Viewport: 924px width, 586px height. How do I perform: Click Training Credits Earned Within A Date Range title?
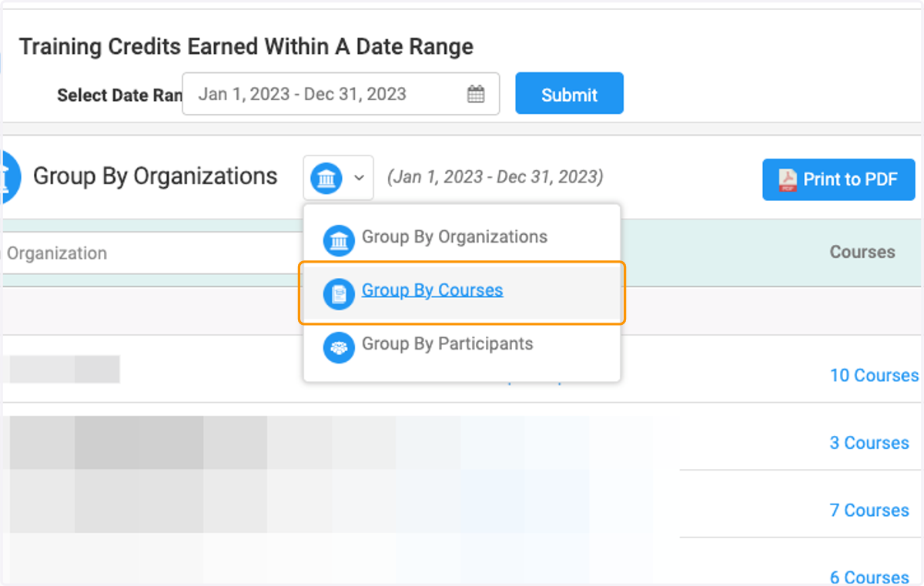pyautogui.click(x=246, y=47)
